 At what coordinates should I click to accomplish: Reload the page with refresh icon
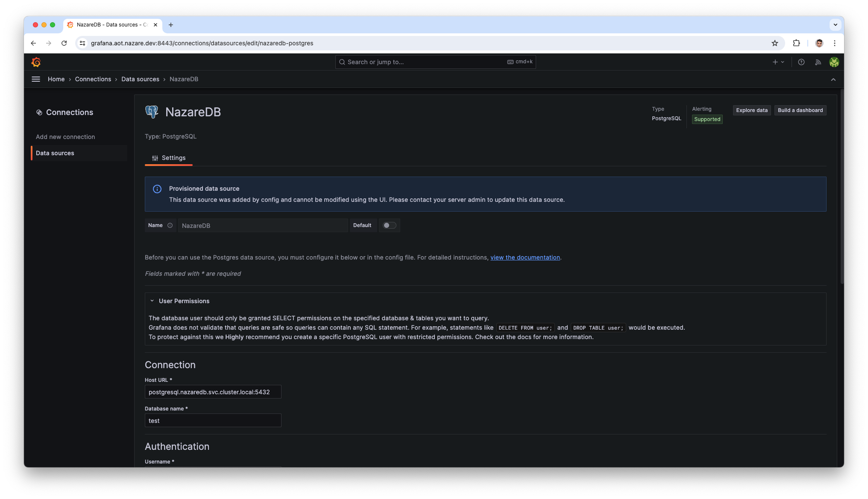pos(64,43)
